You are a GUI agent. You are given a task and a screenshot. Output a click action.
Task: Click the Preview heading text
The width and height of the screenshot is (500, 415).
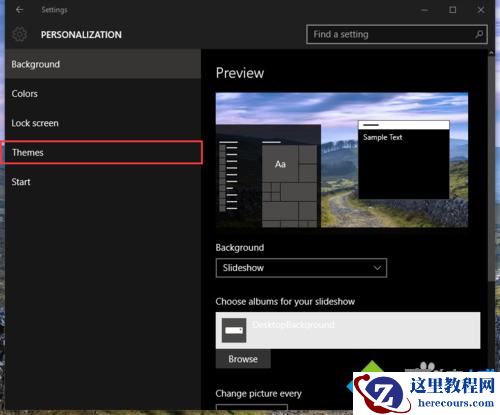[240, 73]
